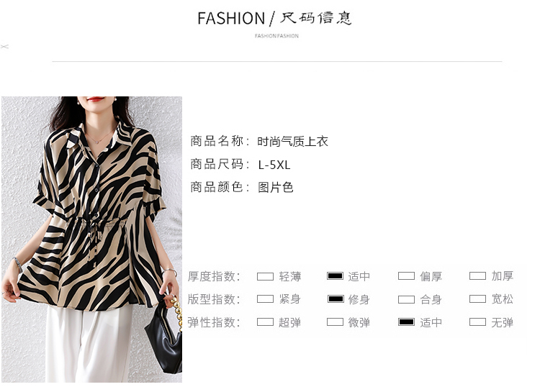Click the FASHION / 尺码信息 heading

(274, 18)
